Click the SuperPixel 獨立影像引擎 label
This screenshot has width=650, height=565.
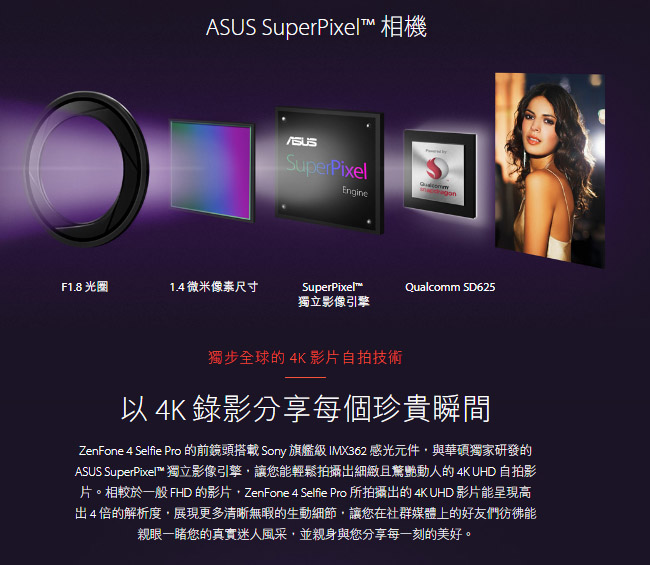(333, 294)
